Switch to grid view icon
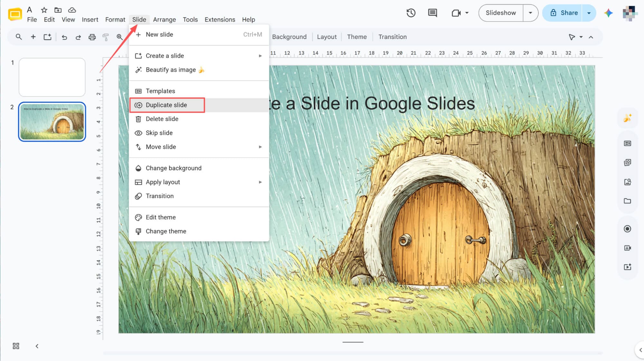Image resolution: width=644 pixels, height=361 pixels. point(16,346)
